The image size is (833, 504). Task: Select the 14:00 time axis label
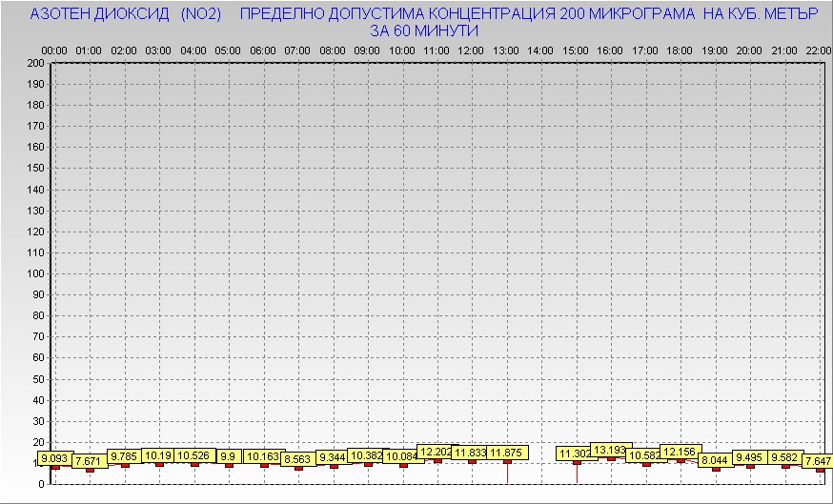[540, 50]
